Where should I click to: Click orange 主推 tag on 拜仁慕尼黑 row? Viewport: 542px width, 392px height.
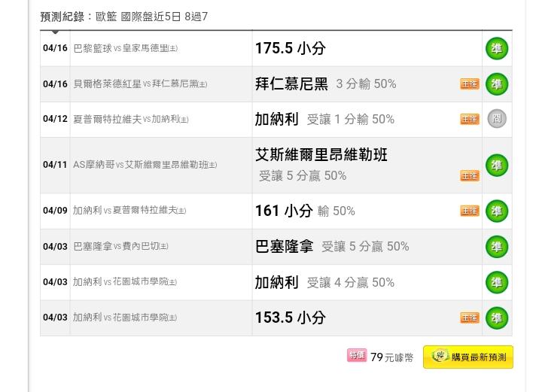coord(470,84)
